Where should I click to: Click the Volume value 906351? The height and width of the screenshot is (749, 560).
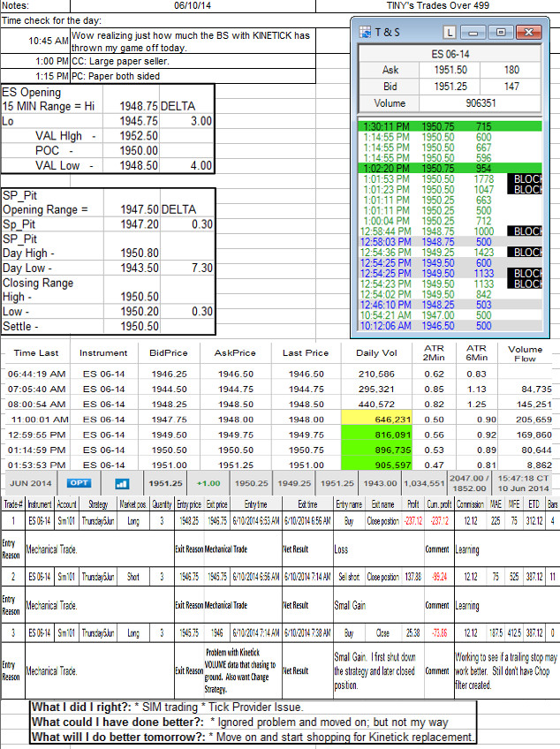481,103
